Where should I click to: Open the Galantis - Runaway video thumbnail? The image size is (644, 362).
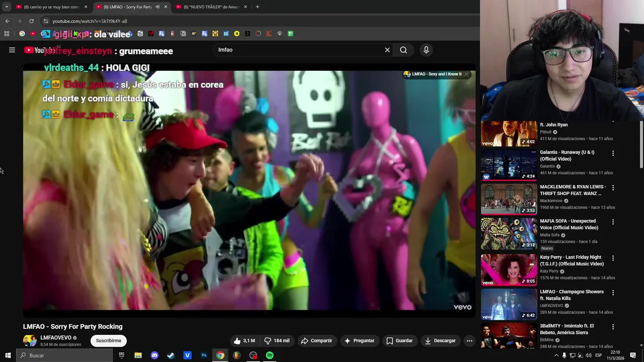click(509, 164)
